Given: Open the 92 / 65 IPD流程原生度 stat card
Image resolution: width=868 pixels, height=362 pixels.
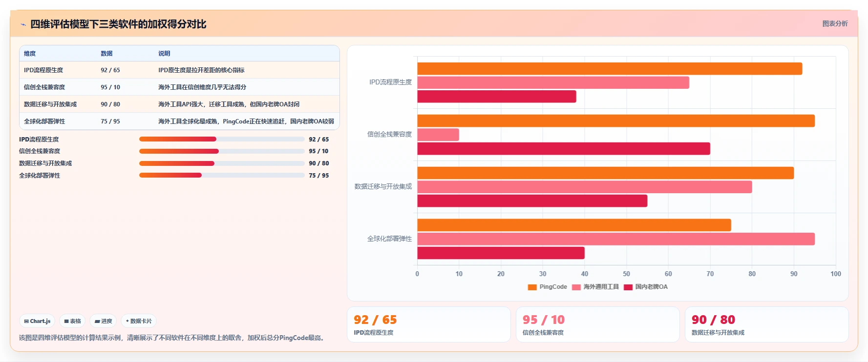Looking at the screenshot, I should click(429, 324).
